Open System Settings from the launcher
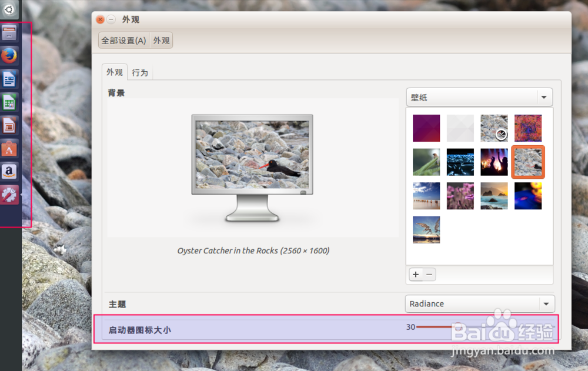 (x=8, y=195)
